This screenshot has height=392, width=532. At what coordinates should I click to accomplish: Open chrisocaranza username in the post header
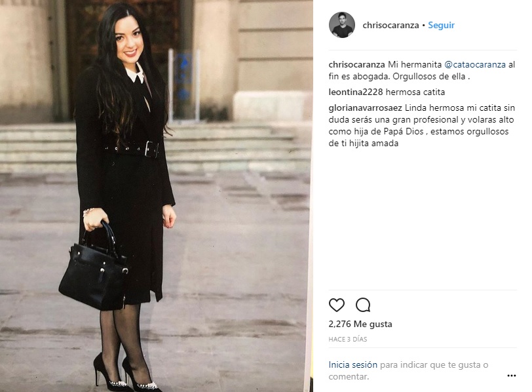coord(390,26)
